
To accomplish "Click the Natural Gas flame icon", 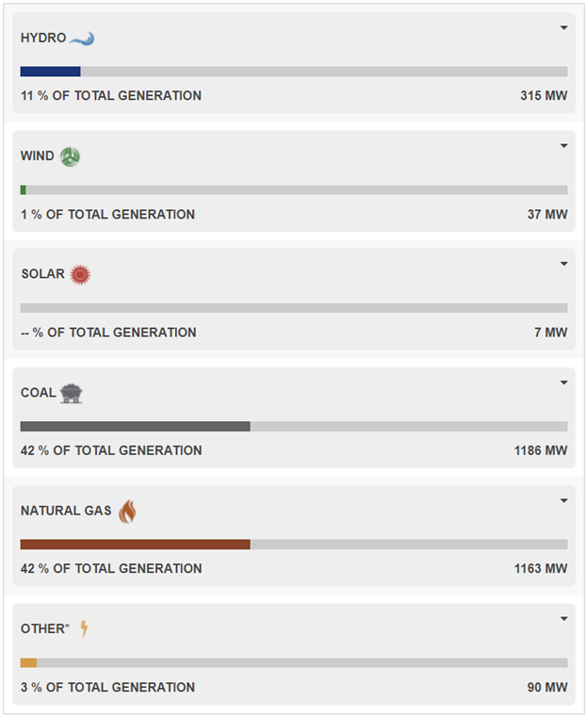I will pos(127,511).
